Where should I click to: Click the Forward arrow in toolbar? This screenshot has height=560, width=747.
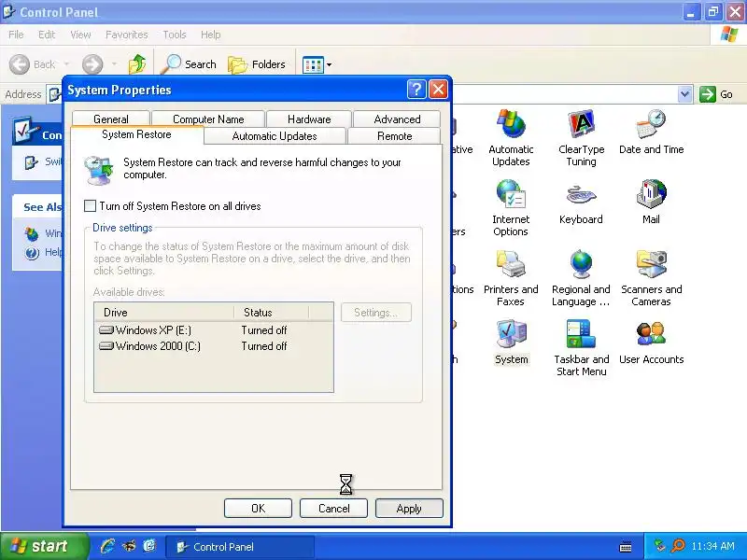tap(92, 64)
